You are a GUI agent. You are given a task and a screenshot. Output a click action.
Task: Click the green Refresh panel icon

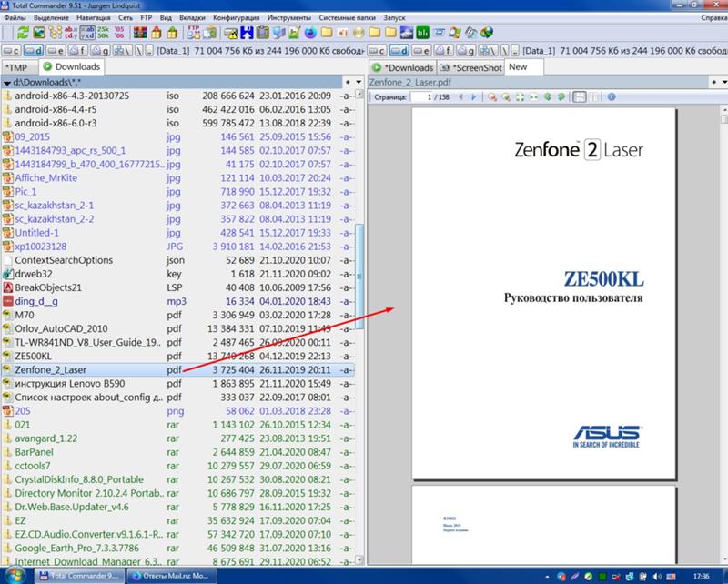click(23, 33)
